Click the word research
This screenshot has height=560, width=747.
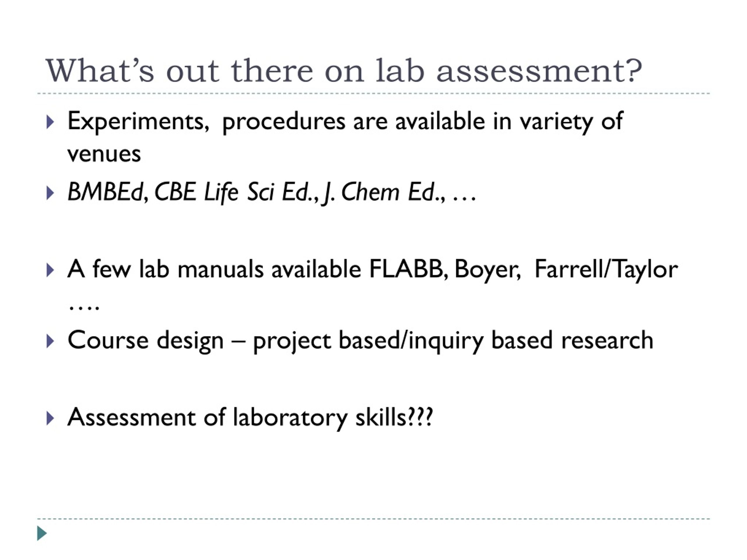(x=607, y=340)
